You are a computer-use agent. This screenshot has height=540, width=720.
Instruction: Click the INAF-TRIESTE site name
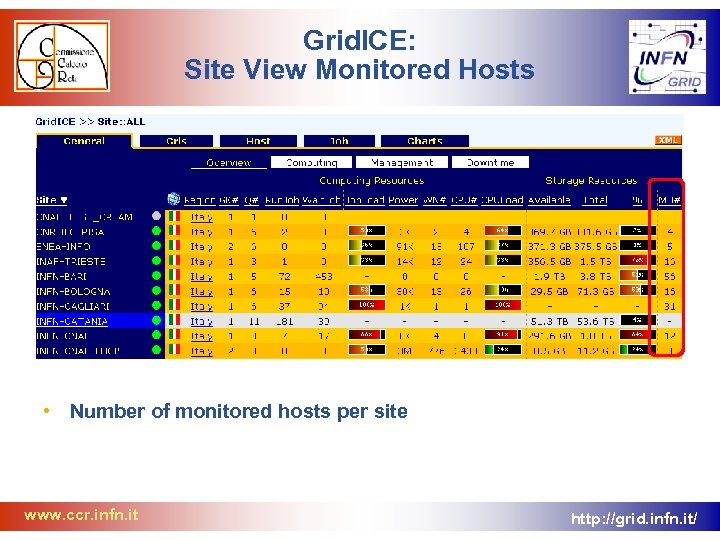point(71,261)
